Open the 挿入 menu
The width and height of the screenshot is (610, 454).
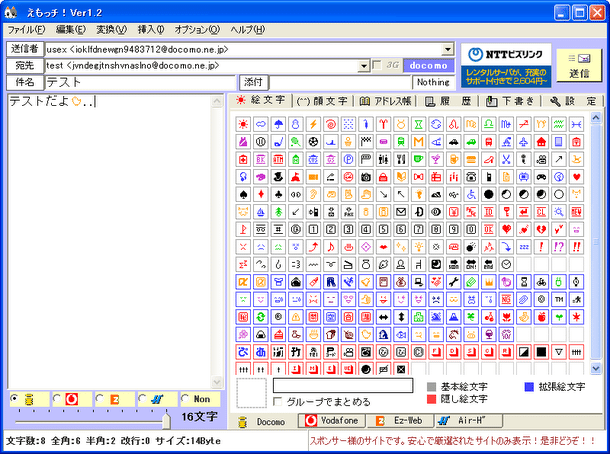pos(151,30)
